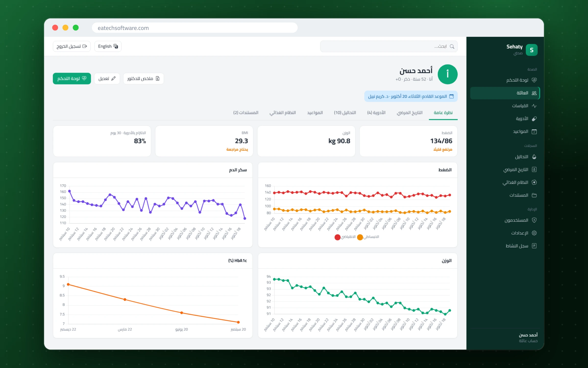Click 20 سبتمبر point on HbA1c chart

tap(238, 322)
